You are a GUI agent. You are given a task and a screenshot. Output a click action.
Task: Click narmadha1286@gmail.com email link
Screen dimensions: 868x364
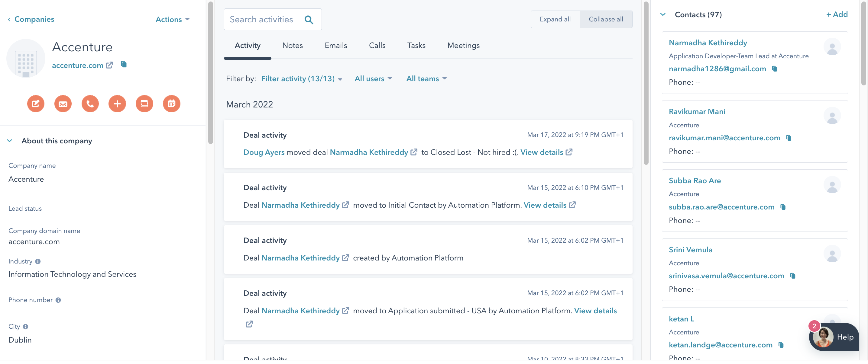717,69
